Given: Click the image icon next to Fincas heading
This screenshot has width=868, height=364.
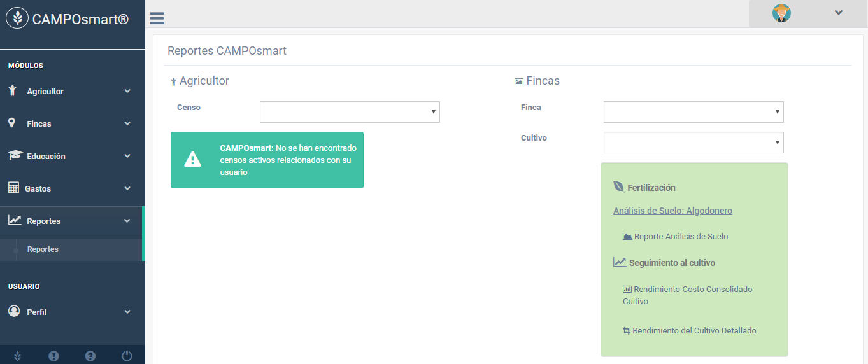Looking at the screenshot, I should [x=519, y=81].
